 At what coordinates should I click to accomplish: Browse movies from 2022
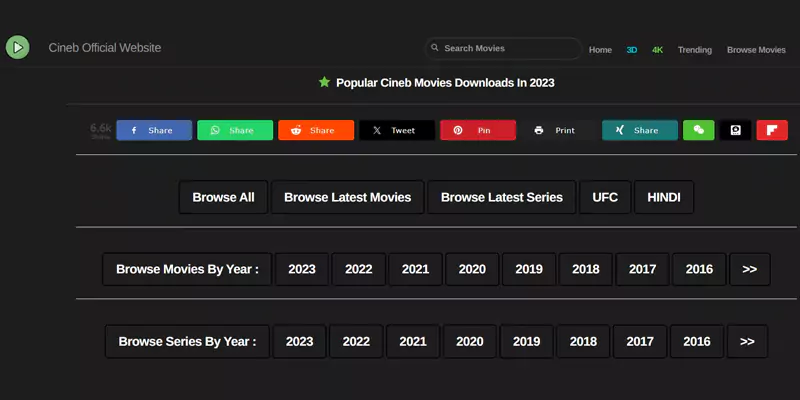(x=359, y=269)
